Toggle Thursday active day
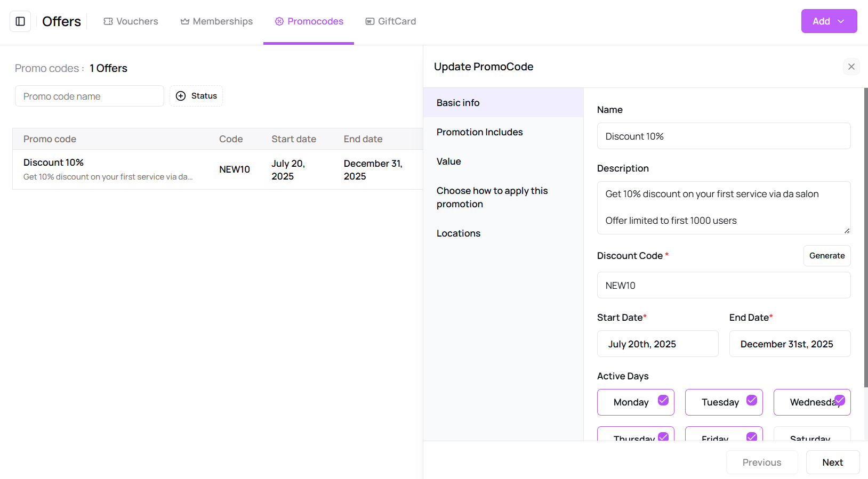Screen dimensions: 868x479 [x=636, y=434]
